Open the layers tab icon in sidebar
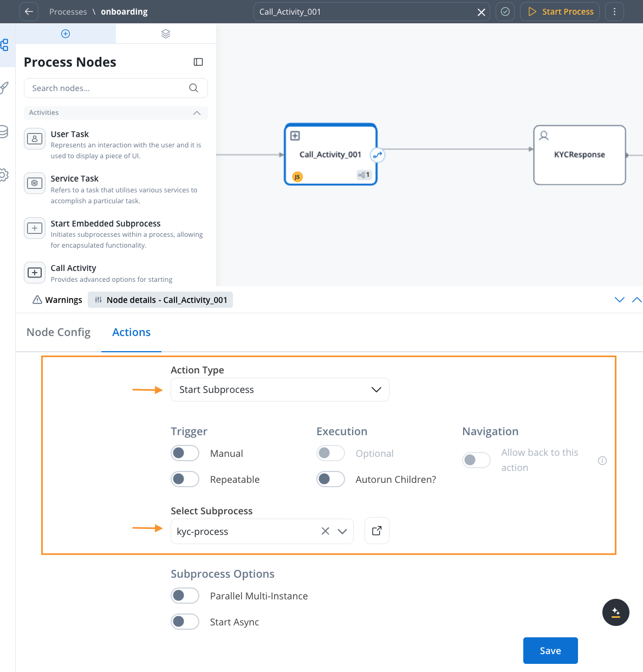 click(166, 34)
